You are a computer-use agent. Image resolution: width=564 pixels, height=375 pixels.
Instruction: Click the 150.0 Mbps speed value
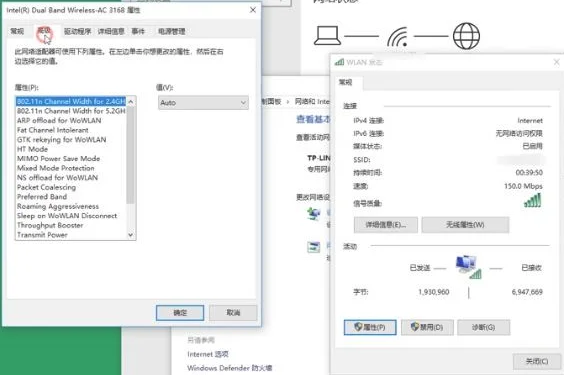tap(523, 186)
